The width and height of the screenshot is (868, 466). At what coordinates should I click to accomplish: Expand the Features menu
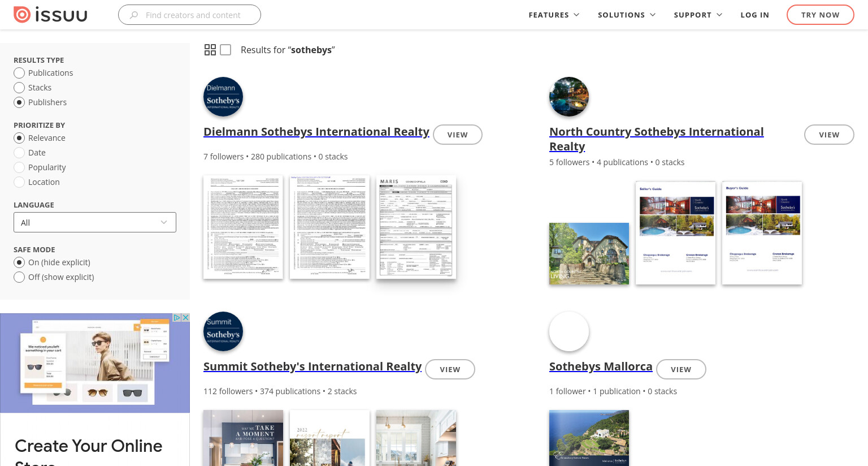tap(554, 15)
